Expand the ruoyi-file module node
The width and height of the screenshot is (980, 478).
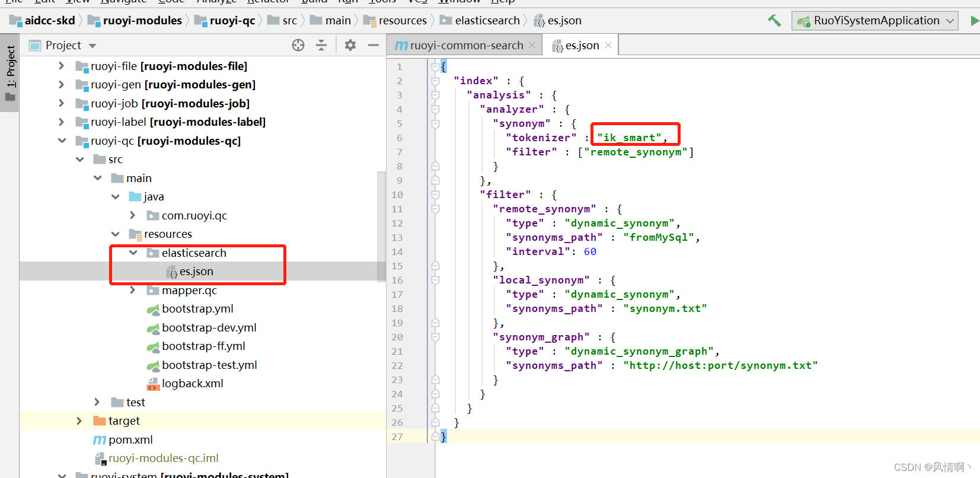61,66
